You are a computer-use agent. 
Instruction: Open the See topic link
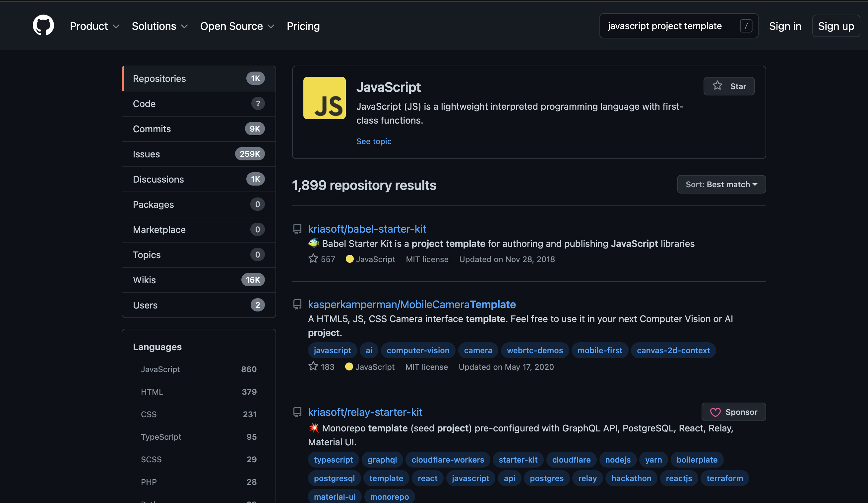[x=374, y=141]
